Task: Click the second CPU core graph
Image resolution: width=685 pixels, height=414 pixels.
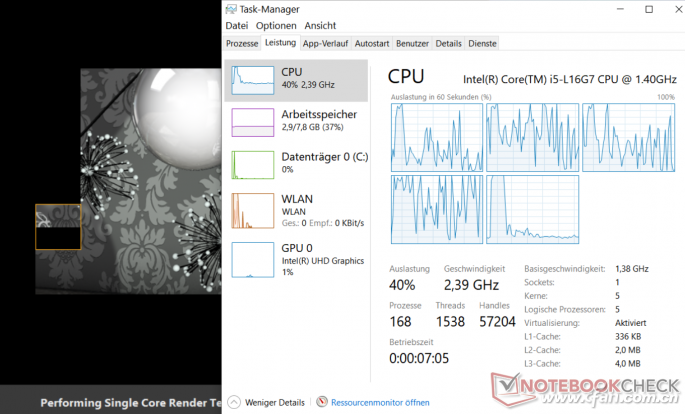Action: (533, 138)
